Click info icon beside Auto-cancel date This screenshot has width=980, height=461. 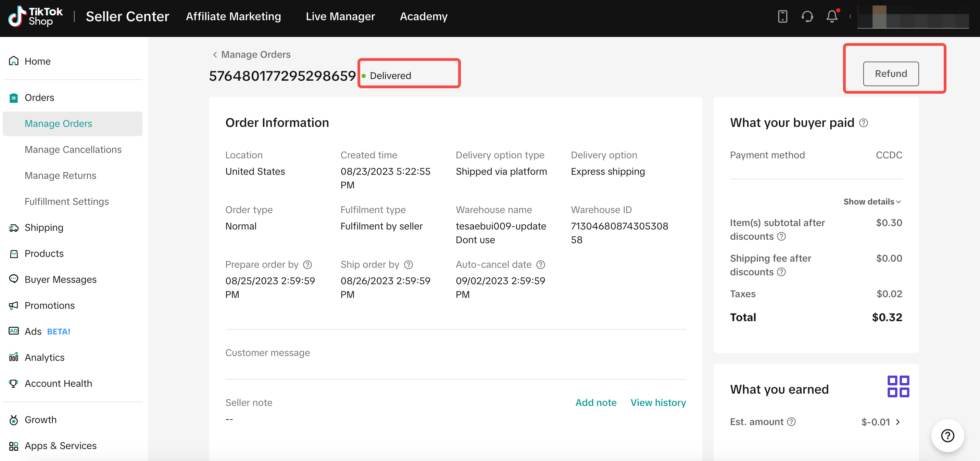[541, 264]
